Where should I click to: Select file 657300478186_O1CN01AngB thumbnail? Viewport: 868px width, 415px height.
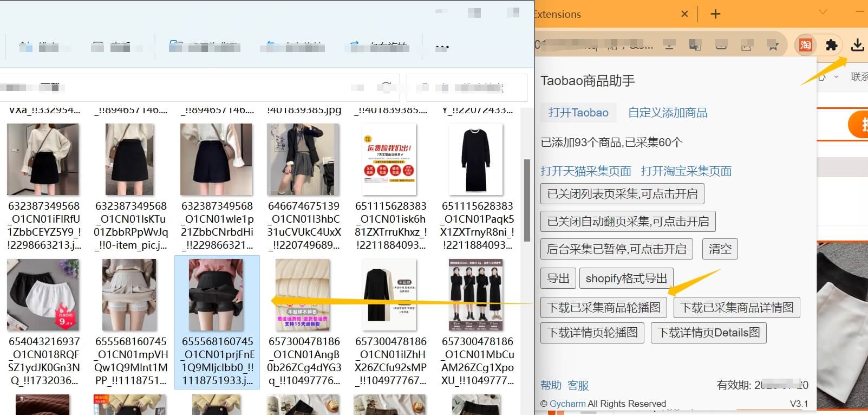(x=303, y=295)
